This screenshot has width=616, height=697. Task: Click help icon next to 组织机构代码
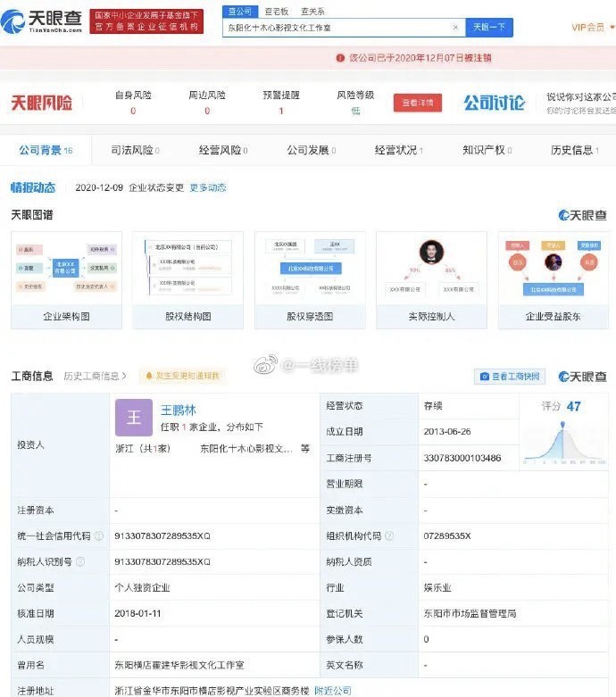(x=389, y=535)
